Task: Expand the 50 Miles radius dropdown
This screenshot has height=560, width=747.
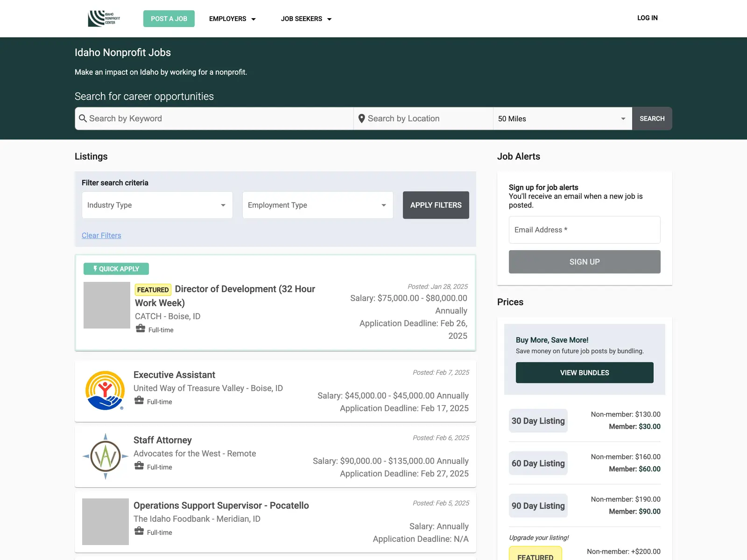Action: pyautogui.click(x=563, y=119)
